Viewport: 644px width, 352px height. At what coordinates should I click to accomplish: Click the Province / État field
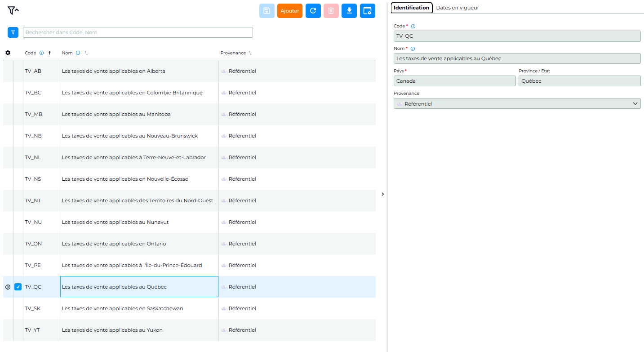click(x=580, y=81)
